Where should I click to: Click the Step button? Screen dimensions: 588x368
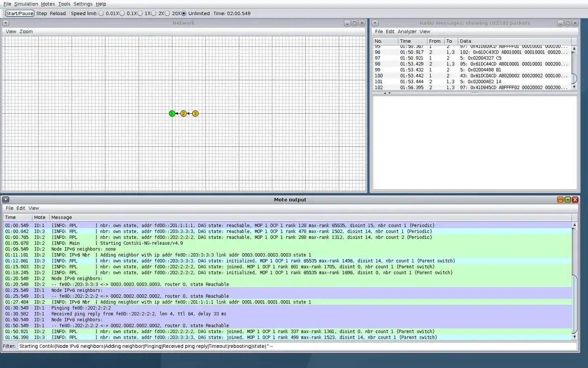[42, 13]
